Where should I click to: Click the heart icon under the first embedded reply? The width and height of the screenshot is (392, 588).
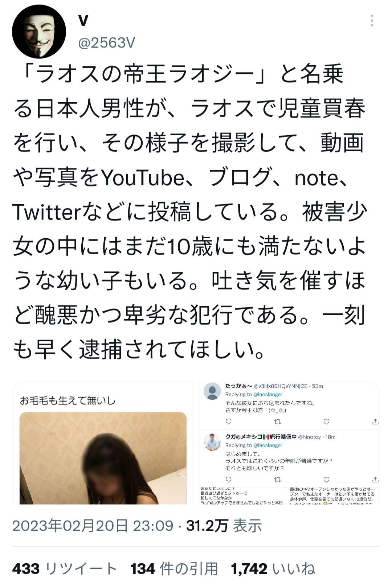click(326, 422)
